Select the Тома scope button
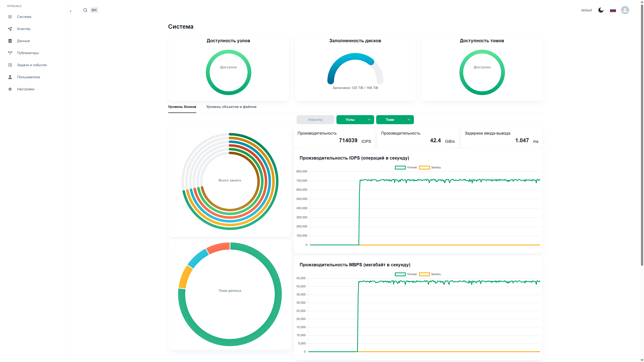The width and height of the screenshot is (644, 362). click(x=390, y=120)
